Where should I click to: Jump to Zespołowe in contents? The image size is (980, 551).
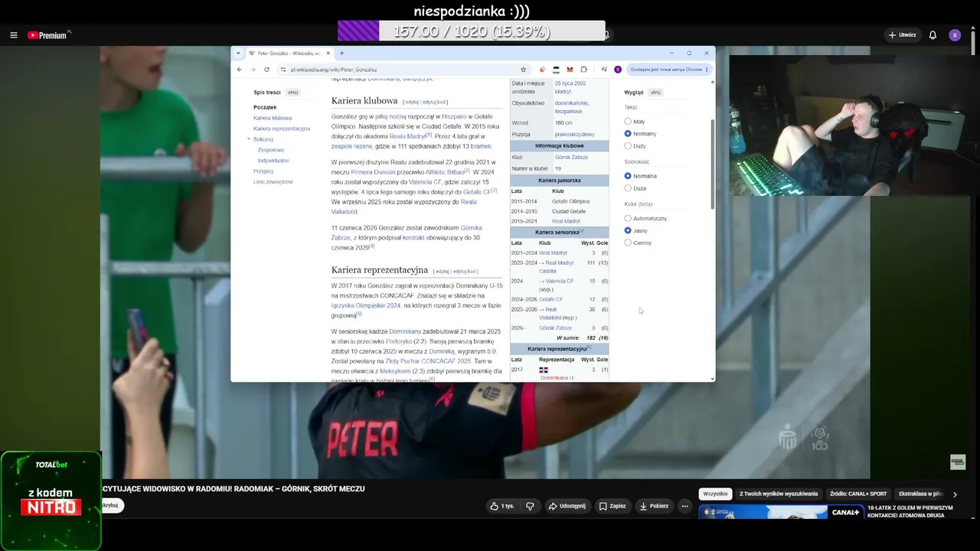[271, 150]
